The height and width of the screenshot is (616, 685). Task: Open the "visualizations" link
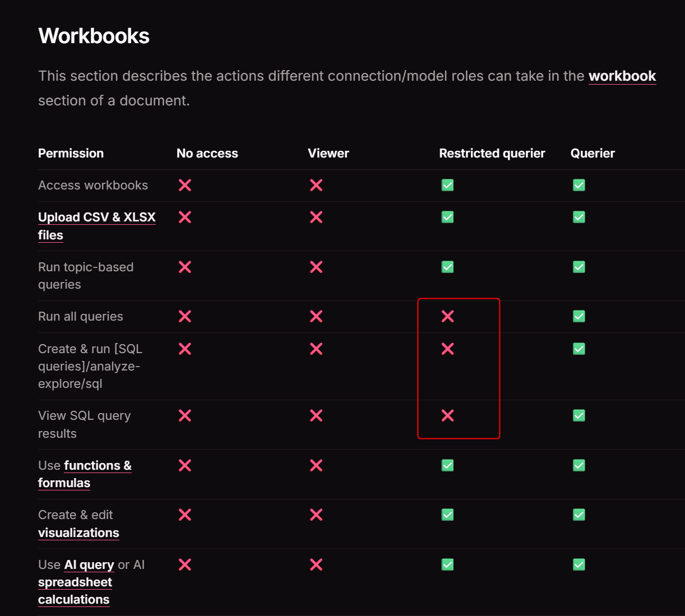(78, 532)
